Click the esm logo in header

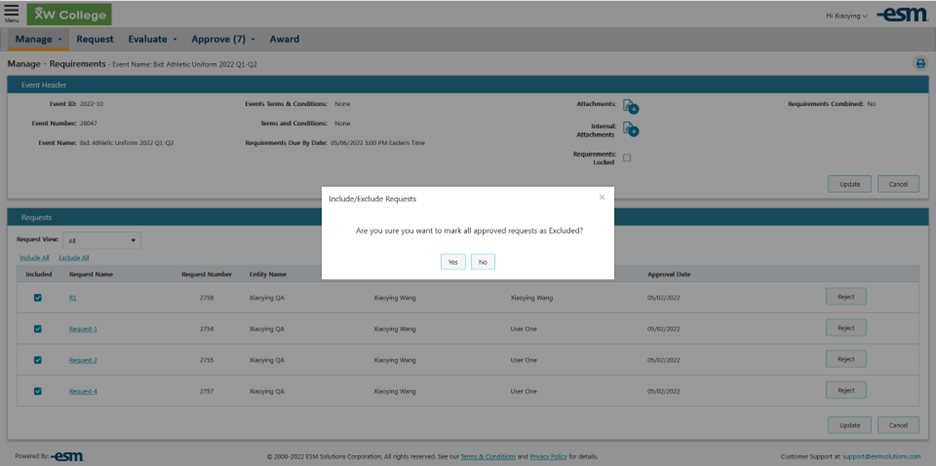pos(902,16)
